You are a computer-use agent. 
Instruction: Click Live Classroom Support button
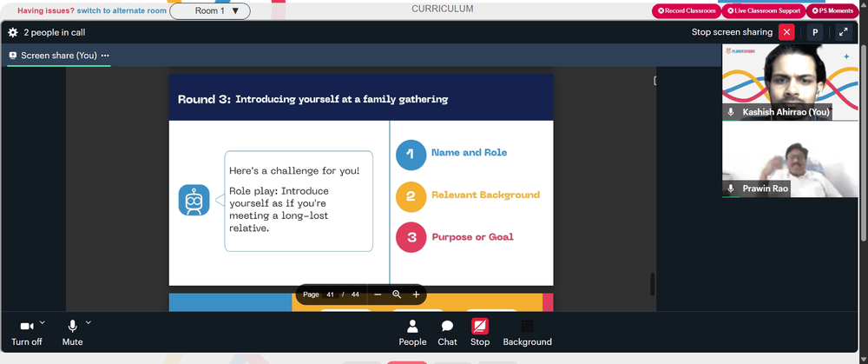(763, 10)
